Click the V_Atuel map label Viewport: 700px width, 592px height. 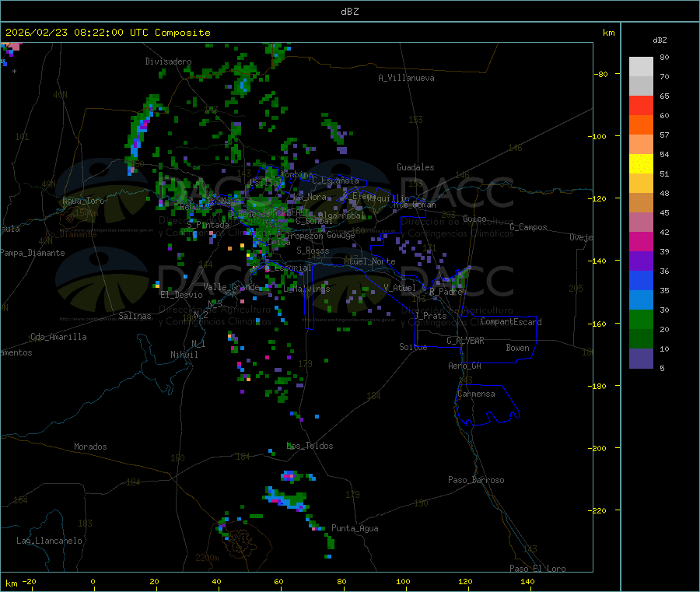coord(400,288)
